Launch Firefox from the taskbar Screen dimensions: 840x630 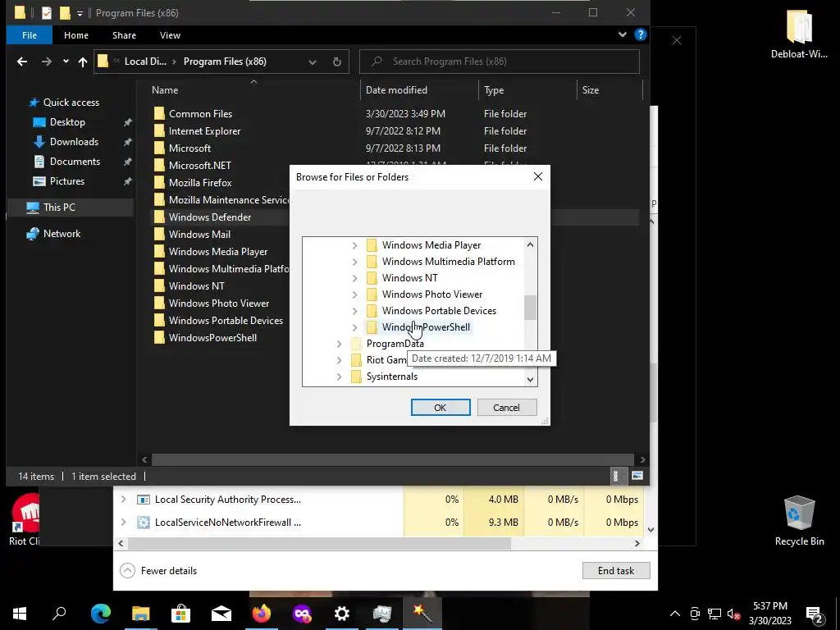[262, 614]
